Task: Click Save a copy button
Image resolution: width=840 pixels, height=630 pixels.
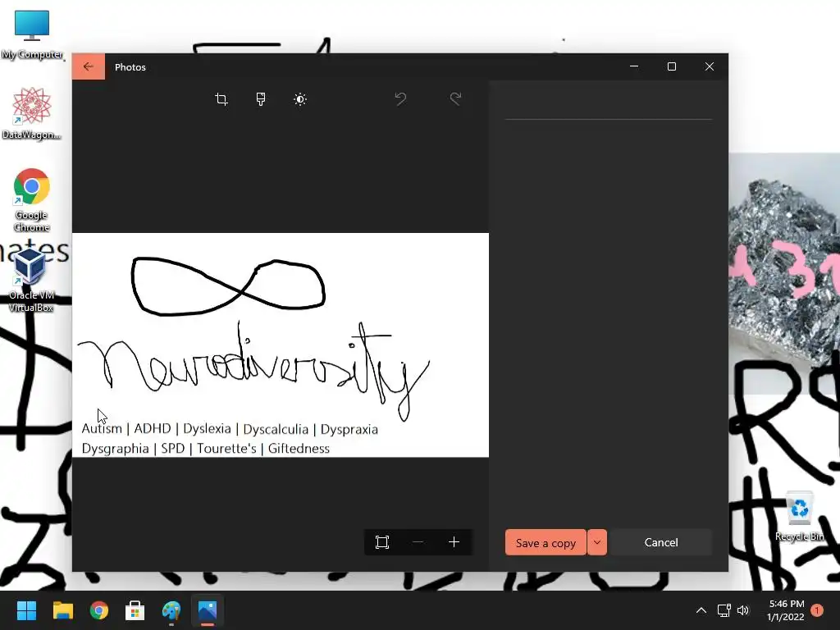Action: pos(546,543)
